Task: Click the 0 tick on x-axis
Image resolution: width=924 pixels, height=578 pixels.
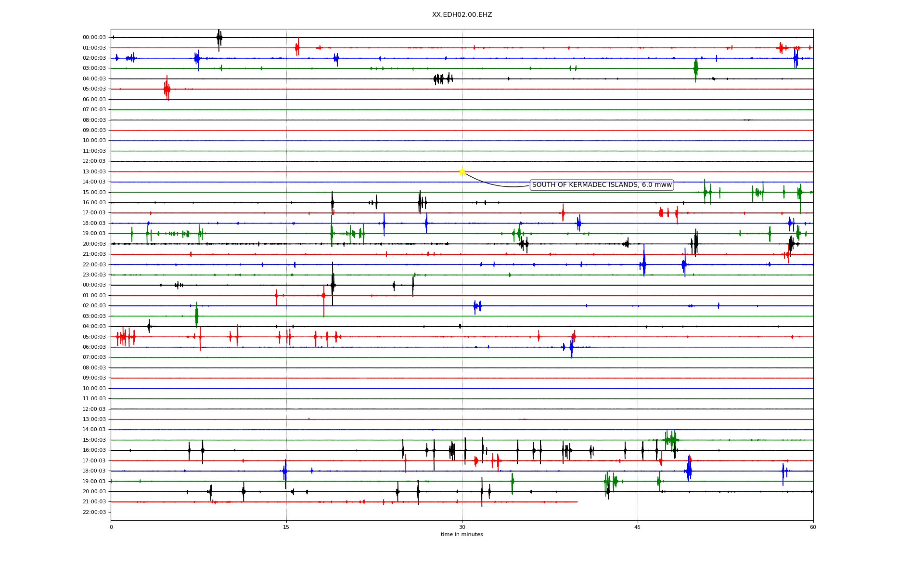Action: 111,527
